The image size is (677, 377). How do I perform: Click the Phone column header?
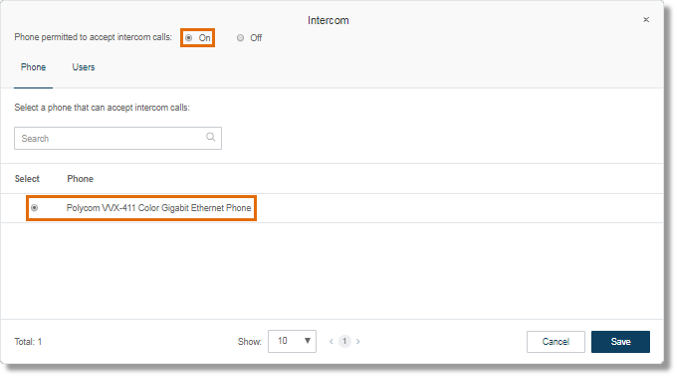pos(80,179)
